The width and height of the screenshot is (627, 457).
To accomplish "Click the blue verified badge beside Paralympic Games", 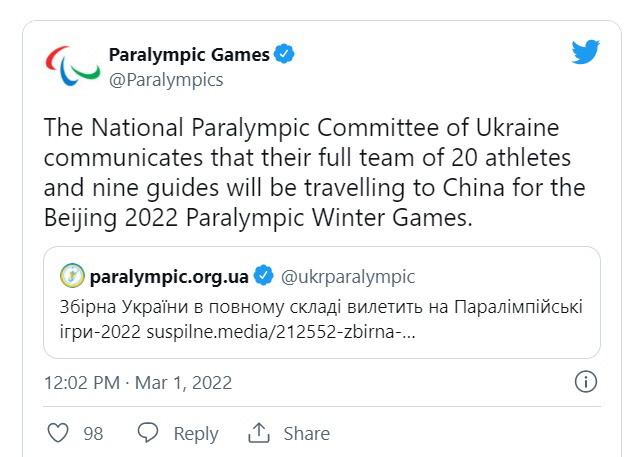I will [285, 55].
